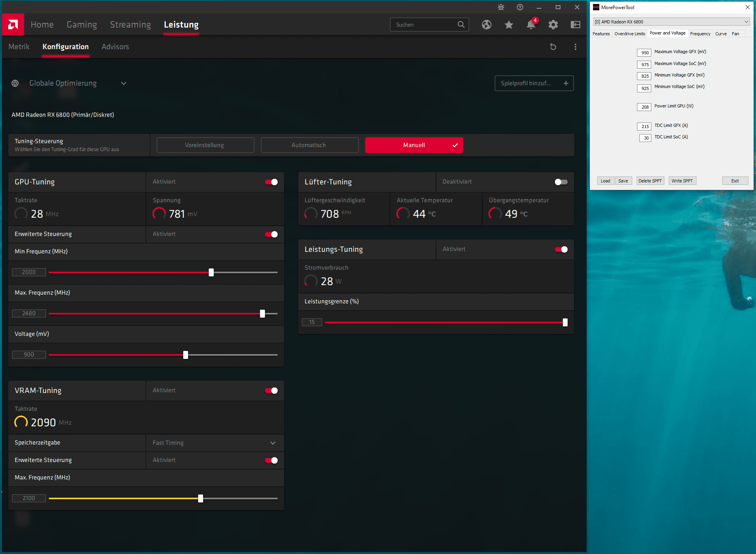The width and height of the screenshot is (756, 554).
Task: Click the Min Frequenz 2000 value box
Action: [29, 272]
